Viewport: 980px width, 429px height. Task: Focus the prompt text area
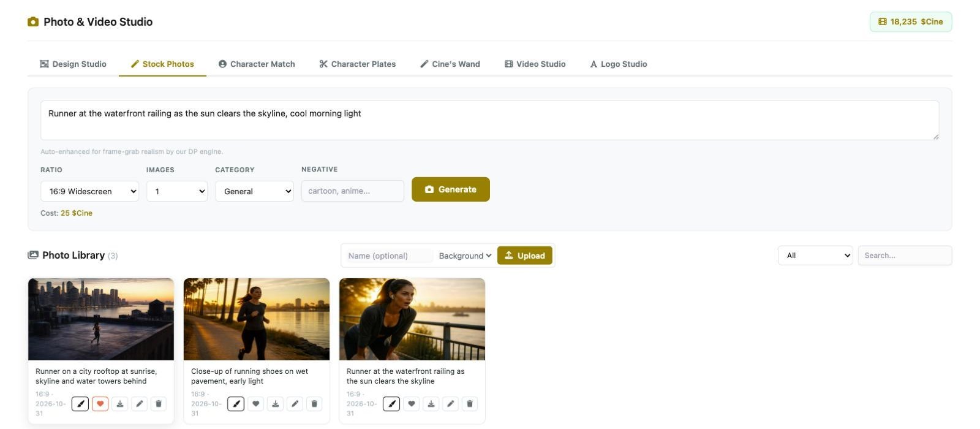(x=490, y=120)
